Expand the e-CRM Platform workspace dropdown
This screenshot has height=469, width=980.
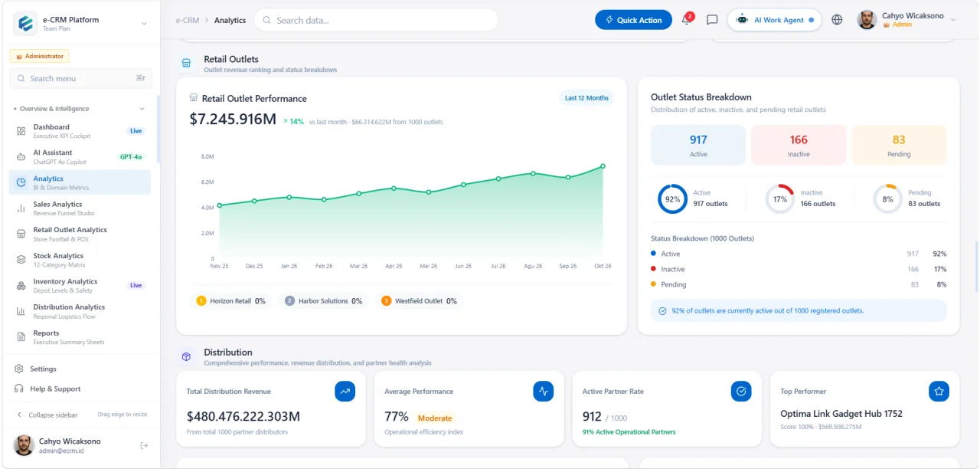coord(144,24)
